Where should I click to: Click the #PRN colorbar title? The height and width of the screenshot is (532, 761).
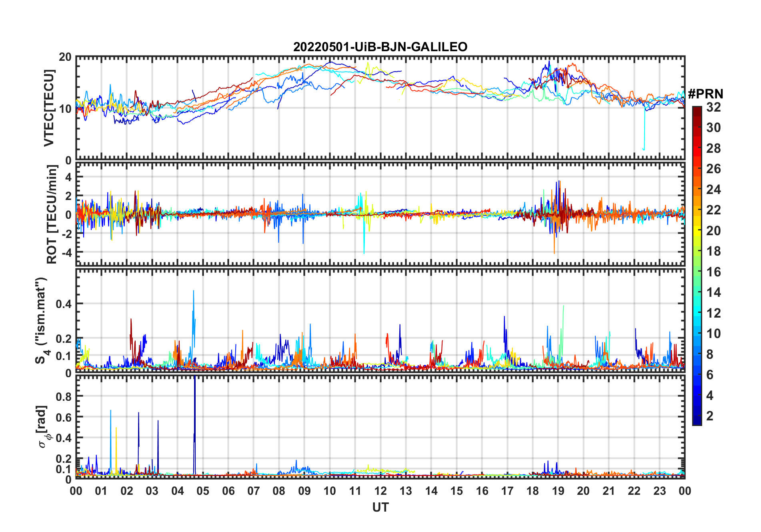tap(705, 94)
